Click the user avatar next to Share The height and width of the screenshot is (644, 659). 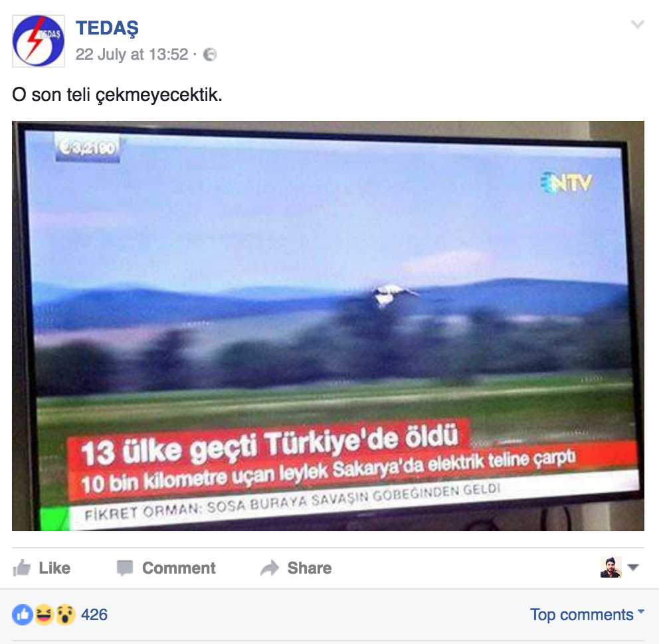click(x=611, y=567)
